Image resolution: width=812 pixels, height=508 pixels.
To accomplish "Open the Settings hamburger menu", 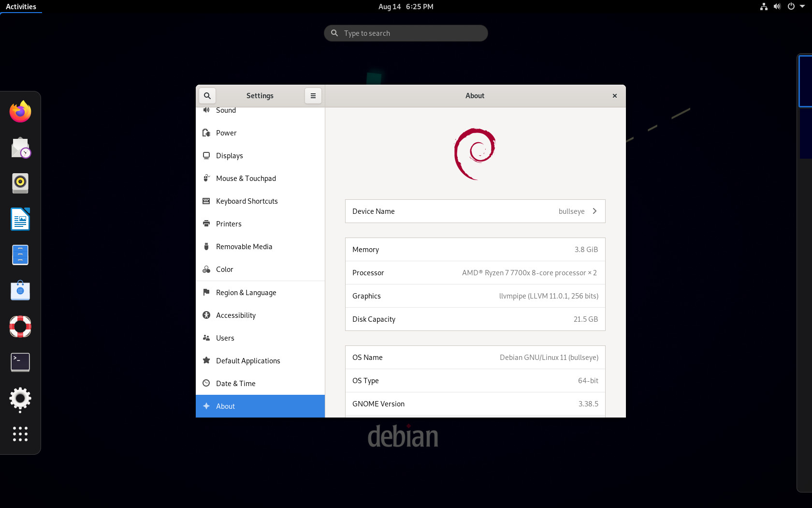I will (x=313, y=96).
